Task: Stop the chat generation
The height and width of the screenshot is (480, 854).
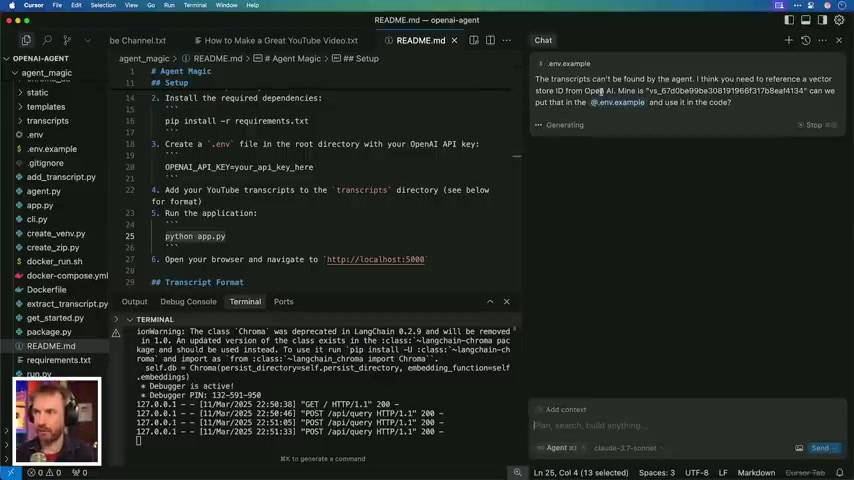Action: coord(816,125)
